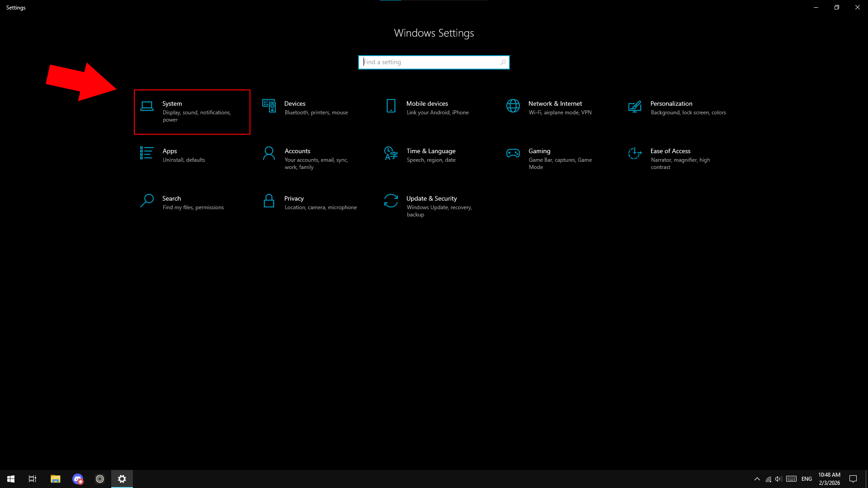Click the Update & Security arrows icon
Viewport: 868px width, 488px height.
pyautogui.click(x=391, y=201)
